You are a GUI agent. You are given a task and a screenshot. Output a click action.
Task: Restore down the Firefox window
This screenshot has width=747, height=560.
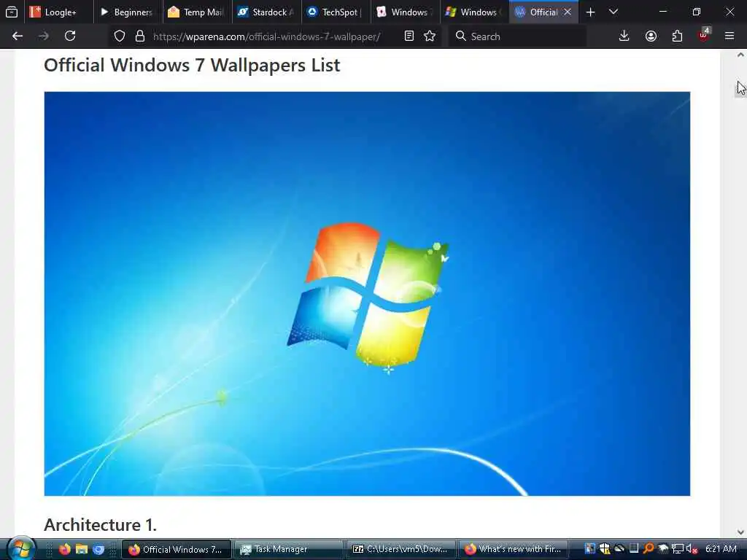[696, 12]
